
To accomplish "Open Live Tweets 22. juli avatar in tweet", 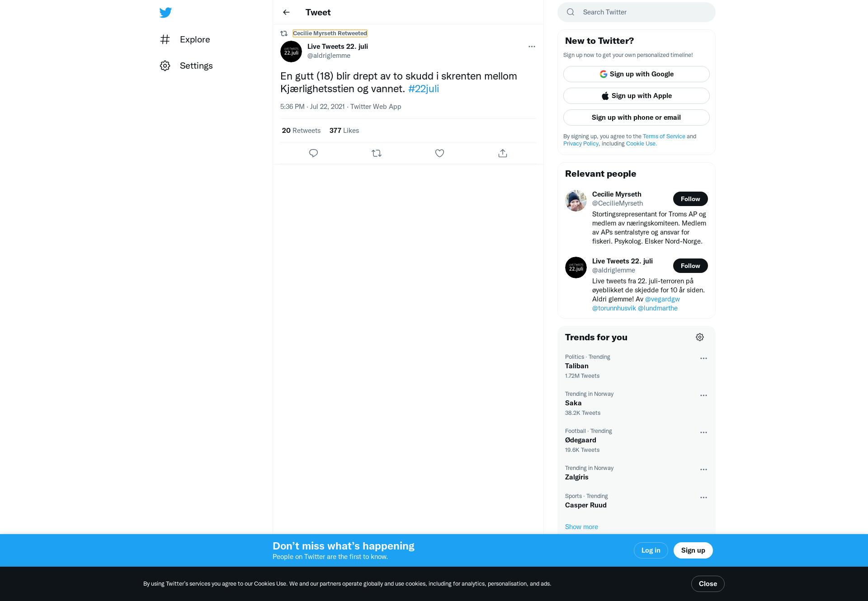I will [291, 52].
